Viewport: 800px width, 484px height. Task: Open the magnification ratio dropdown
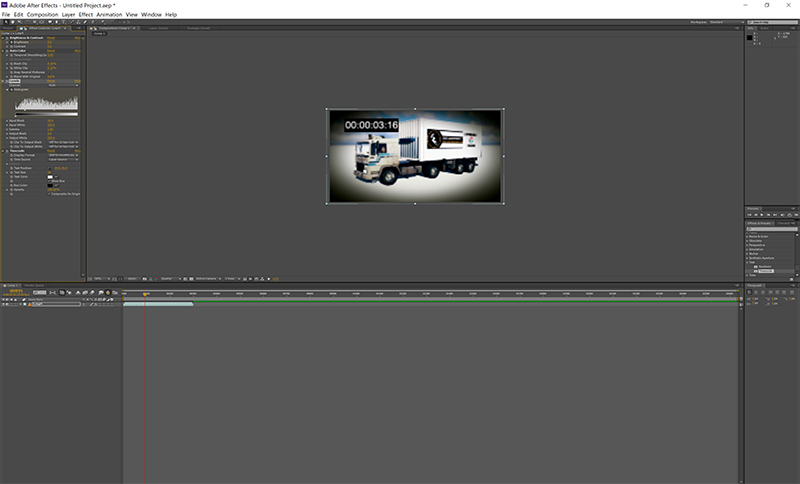click(x=103, y=279)
